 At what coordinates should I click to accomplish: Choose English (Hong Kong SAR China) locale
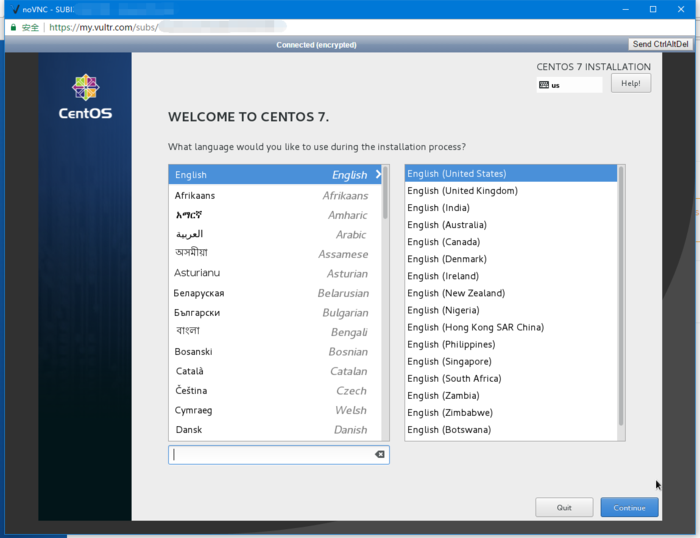click(x=511, y=327)
